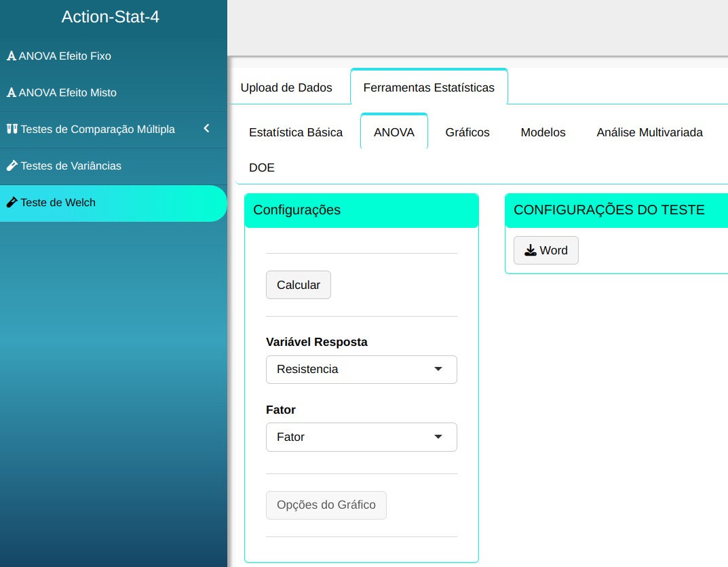Open the Estatística Básica tab
The image size is (728, 567).
click(296, 132)
